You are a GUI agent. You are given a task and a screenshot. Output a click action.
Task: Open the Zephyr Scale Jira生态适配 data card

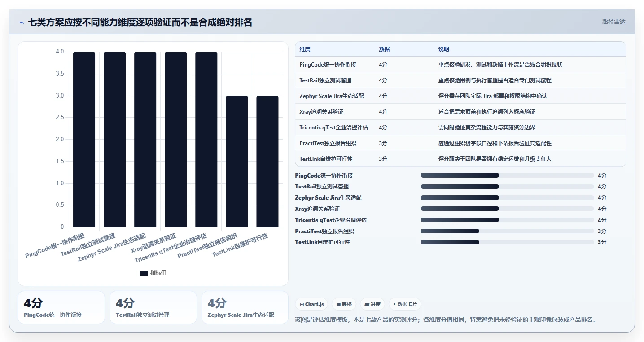245,307
